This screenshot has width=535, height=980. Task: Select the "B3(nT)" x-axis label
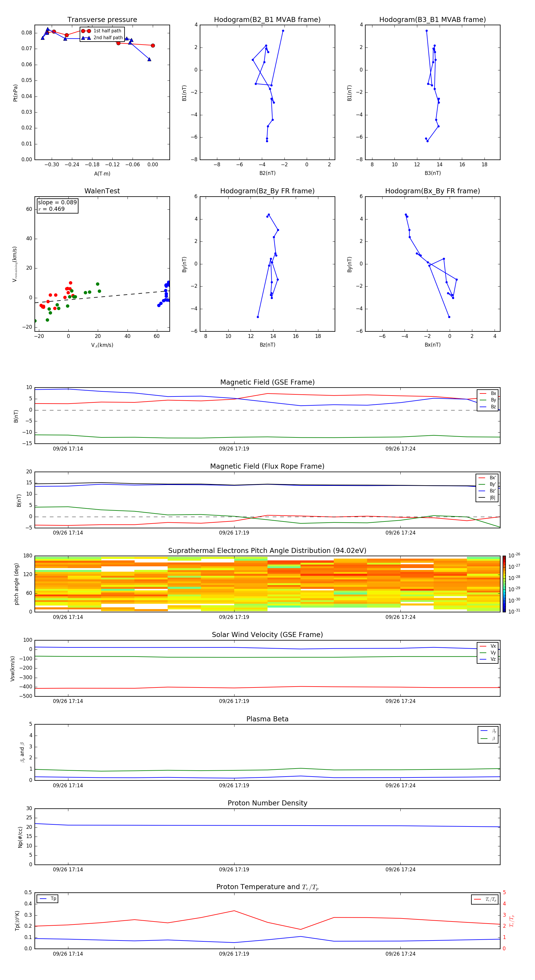point(432,173)
